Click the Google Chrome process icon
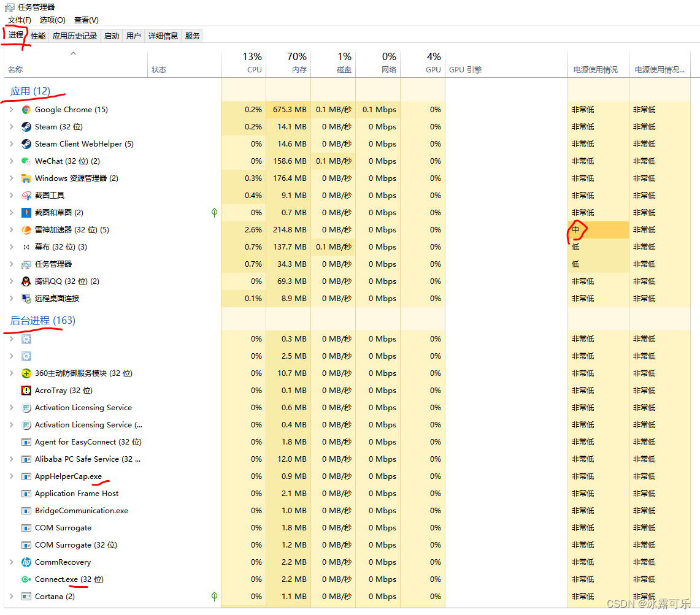Screen dimensions: 700x615 coord(26,110)
